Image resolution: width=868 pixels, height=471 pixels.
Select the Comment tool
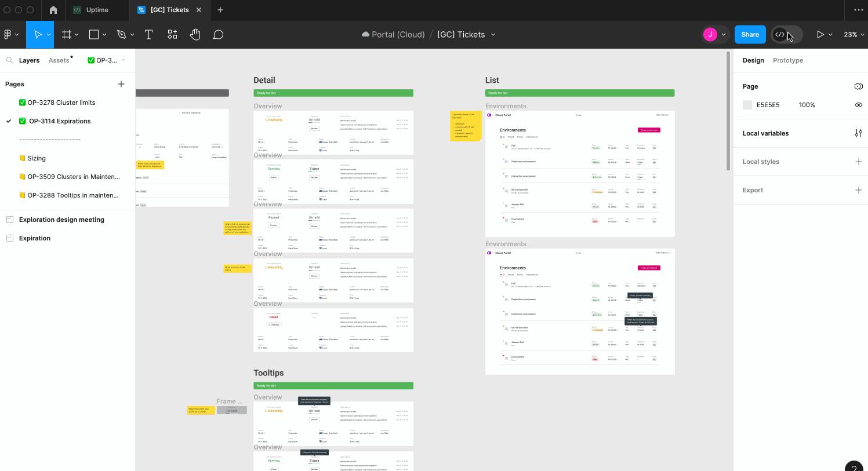(x=218, y=35)
